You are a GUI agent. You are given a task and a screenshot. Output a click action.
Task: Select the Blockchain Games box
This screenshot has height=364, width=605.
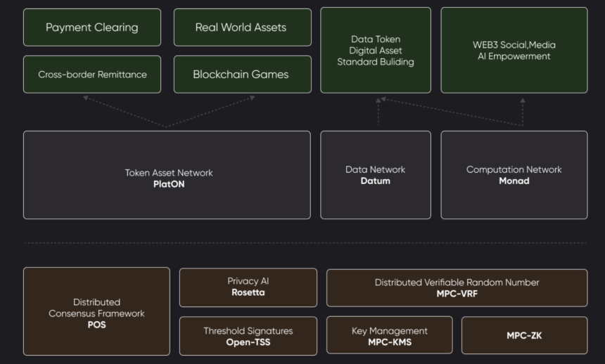242,74
